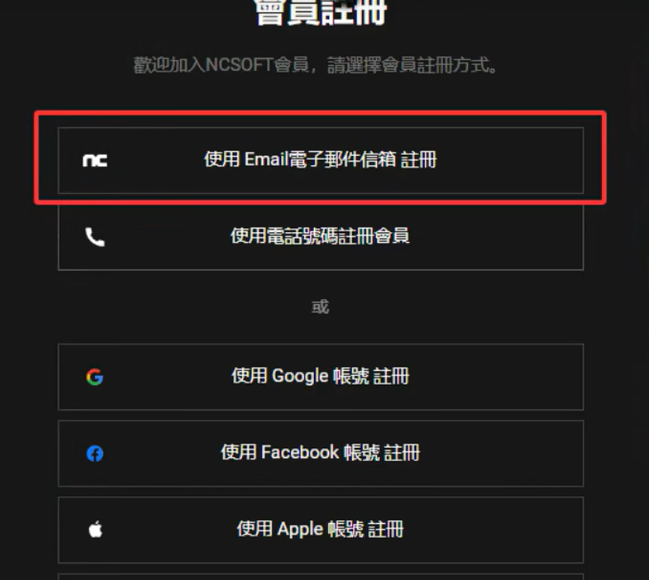Click the blue Facebook logo icon

(95, 453)
